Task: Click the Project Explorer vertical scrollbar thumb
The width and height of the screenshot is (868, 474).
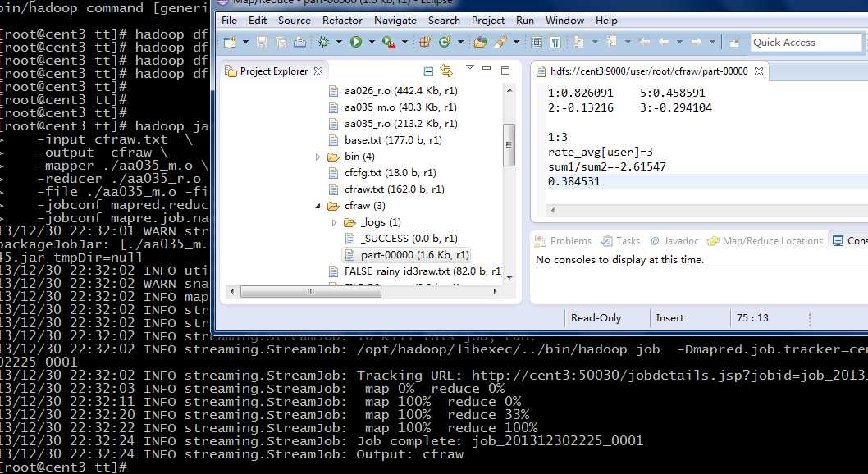Action: 509,145
